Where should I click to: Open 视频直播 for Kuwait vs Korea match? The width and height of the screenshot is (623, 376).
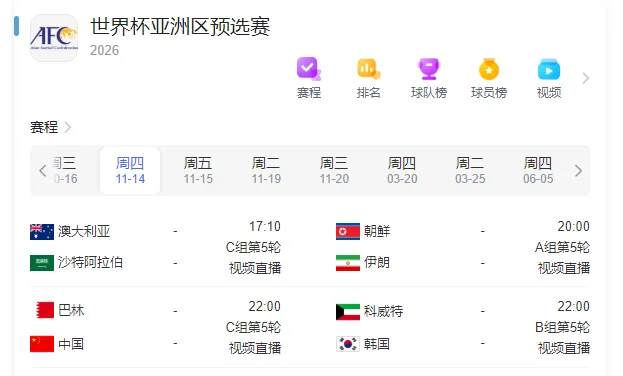click(563, 348)
